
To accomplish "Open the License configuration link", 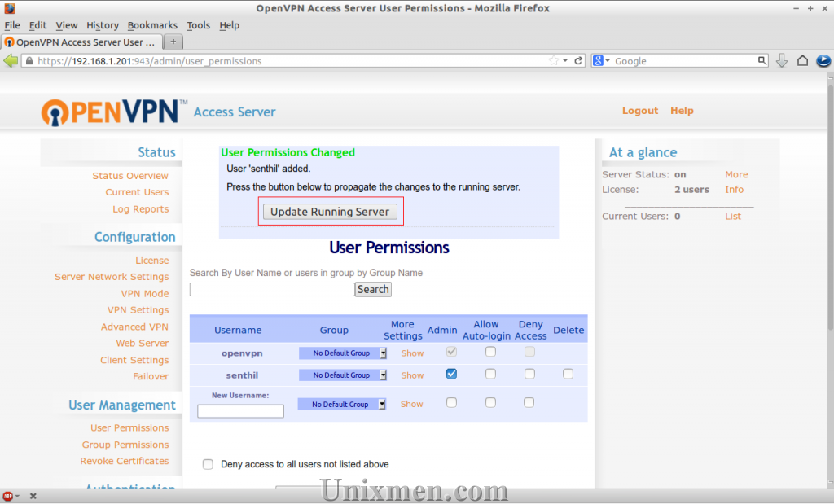I will click(152, 261).
